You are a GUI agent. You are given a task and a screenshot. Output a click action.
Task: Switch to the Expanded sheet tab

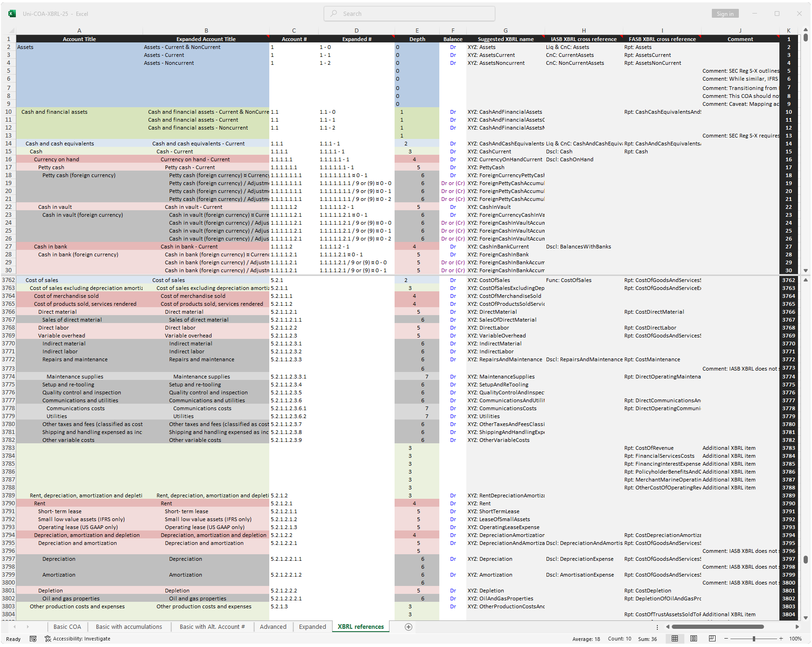(x=313, y=627)
